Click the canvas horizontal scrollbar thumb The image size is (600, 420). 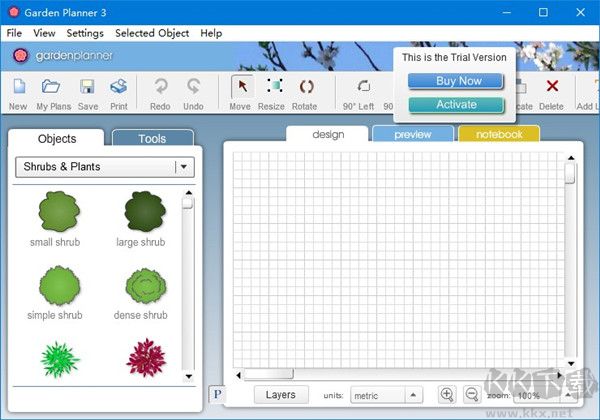coord(269,374)
